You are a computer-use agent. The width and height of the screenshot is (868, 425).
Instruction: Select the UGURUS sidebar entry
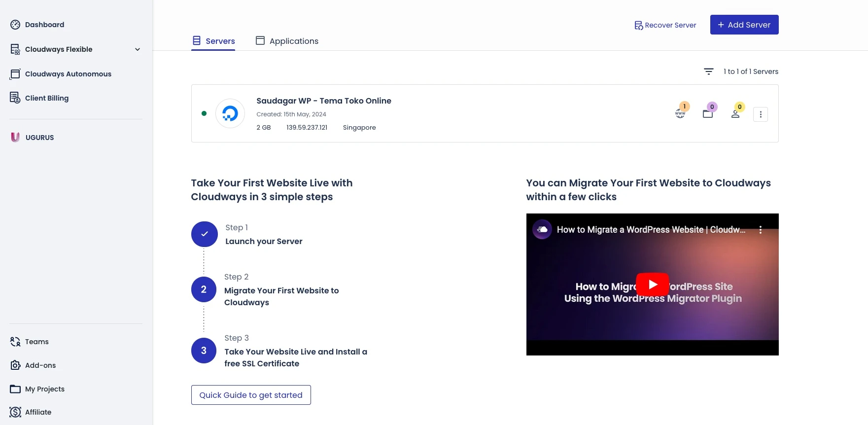click(x=33, y=138)
